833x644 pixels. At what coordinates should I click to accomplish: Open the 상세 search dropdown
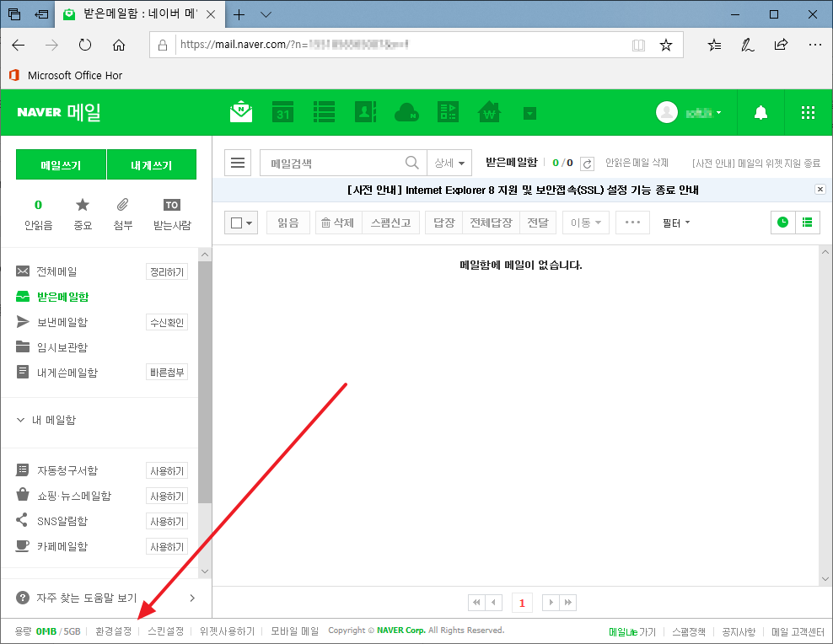(449, 163)
